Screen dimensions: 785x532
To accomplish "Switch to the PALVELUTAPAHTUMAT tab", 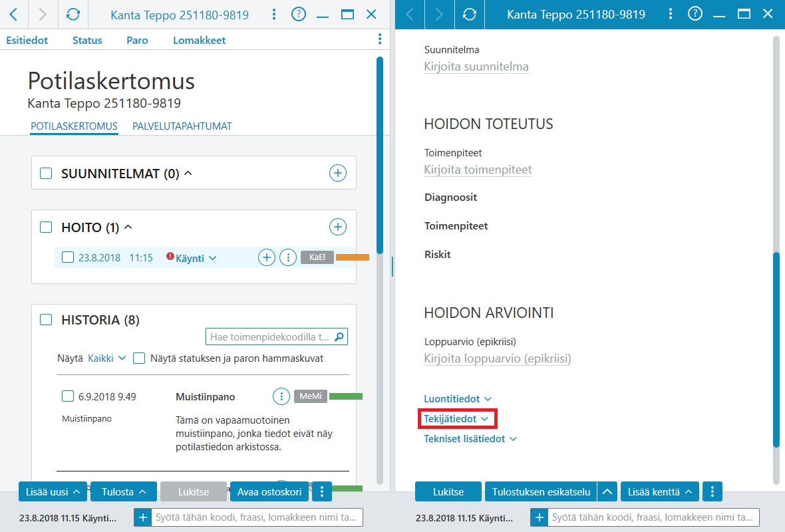I will pos(182,126).
